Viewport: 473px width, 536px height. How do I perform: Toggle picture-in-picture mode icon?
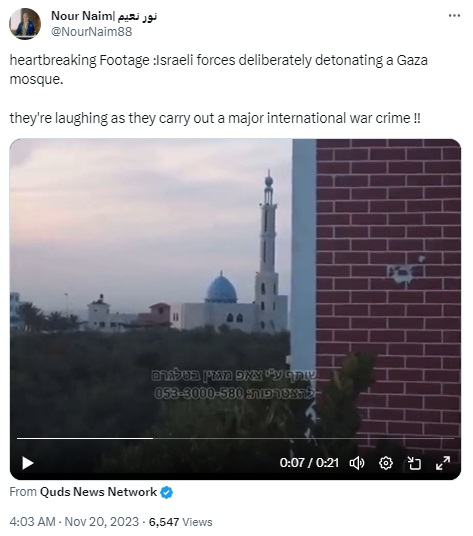point(414,463)
